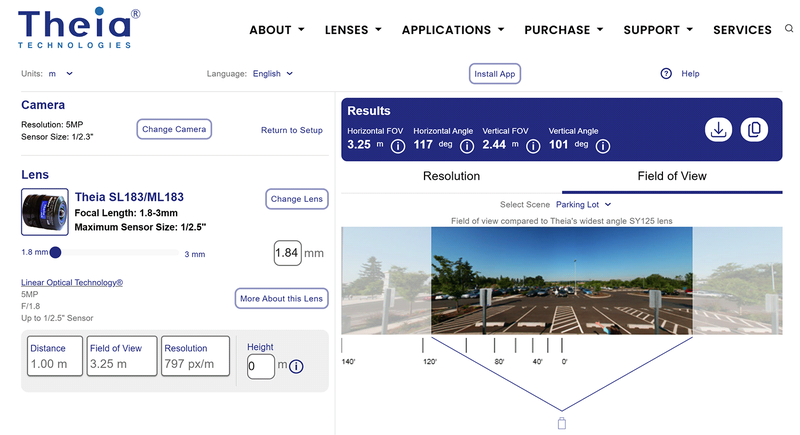Switch to the Resolution tab

452,176
